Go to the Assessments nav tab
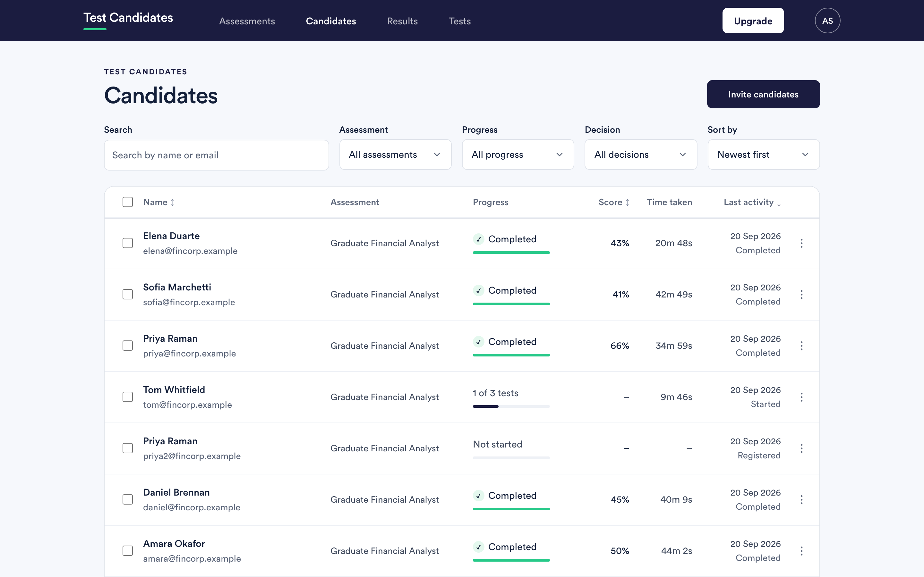The width and height of the screenshot is (924, 577). pos(247,21)
